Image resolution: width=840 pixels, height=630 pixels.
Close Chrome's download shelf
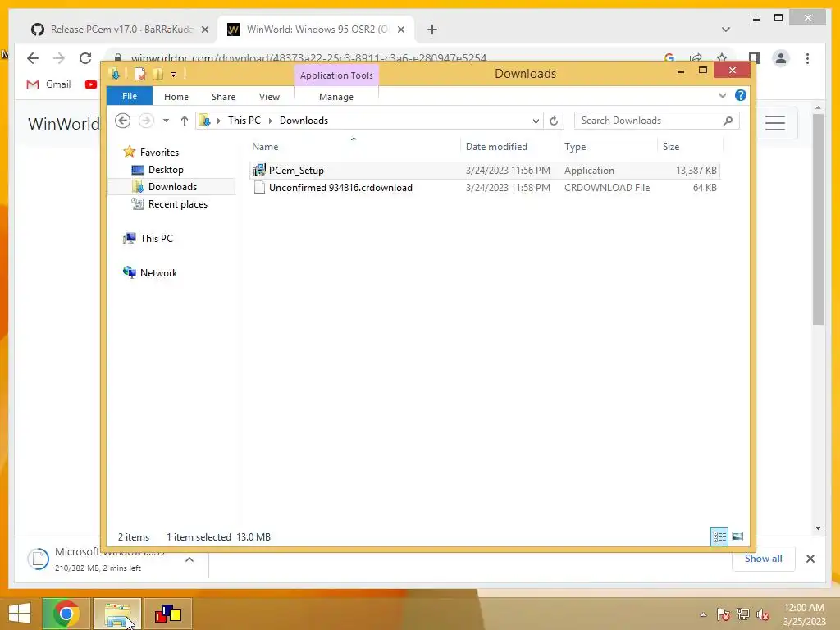(x=810, y=559)
